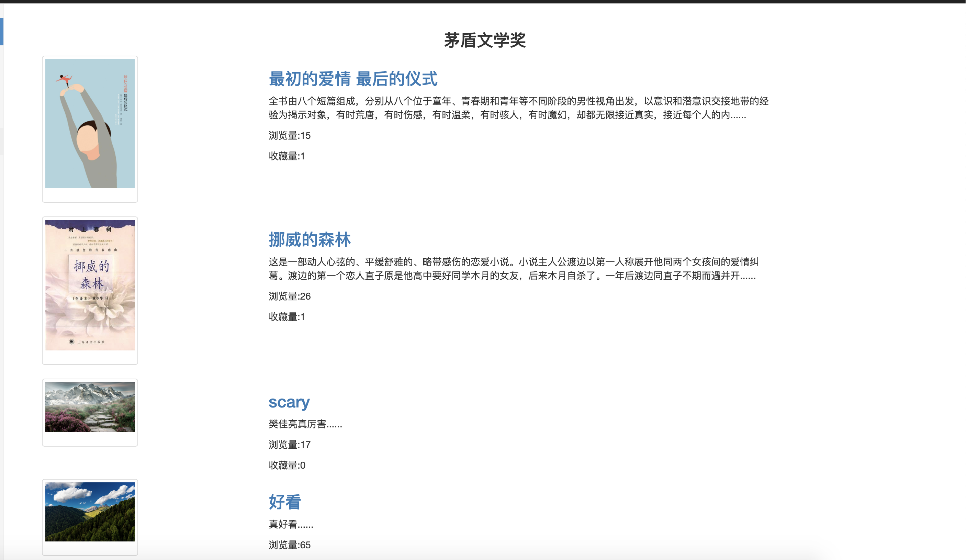Click the green forest hills thumbnail
966x560 pixels.
coord(90,512)
